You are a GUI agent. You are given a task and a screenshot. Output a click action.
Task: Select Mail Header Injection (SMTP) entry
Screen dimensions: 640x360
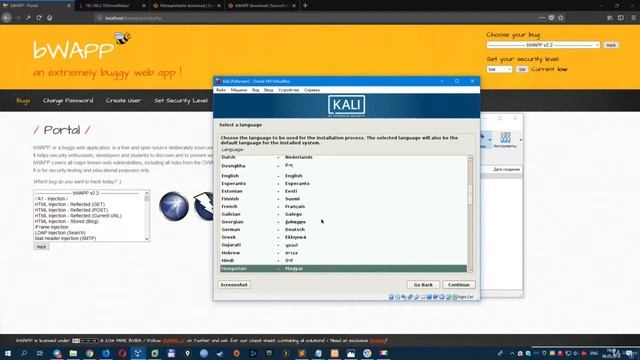pyautogui.click(x=65, y=238)
